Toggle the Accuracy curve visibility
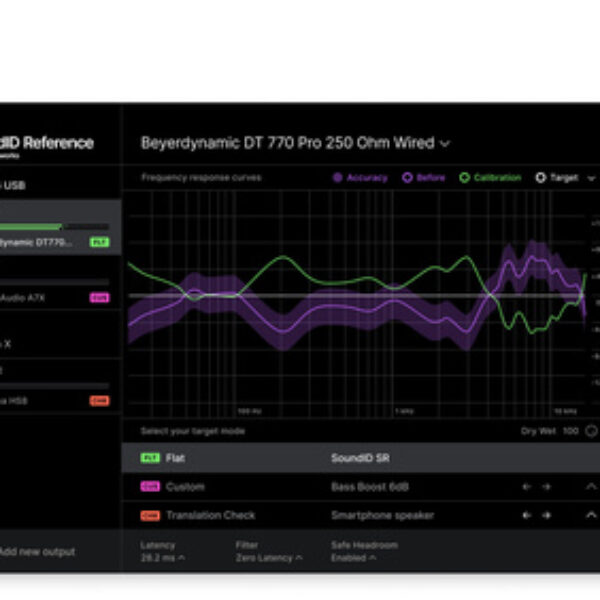This screenshot has height=600, width=600. 360,178
